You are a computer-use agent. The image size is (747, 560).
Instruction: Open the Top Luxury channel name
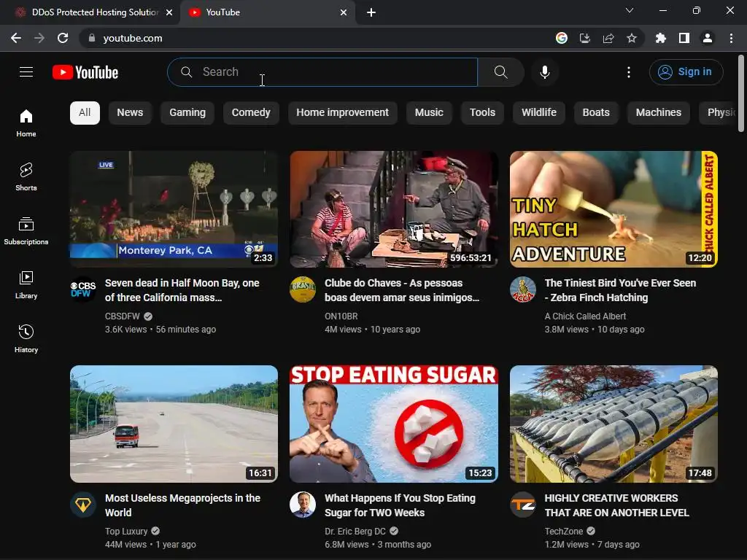pyautogui.click(x=126, y=532)
